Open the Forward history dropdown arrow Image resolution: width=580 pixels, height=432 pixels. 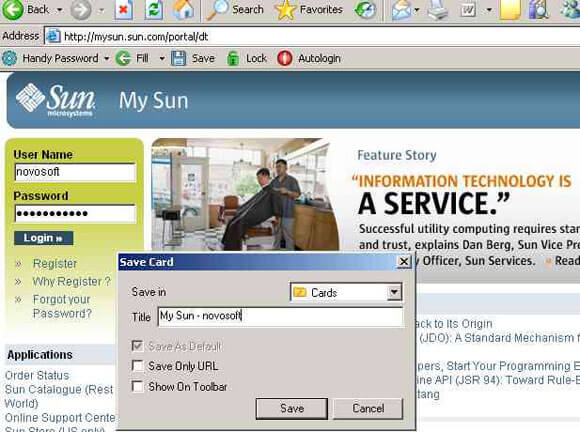point(101,10)
